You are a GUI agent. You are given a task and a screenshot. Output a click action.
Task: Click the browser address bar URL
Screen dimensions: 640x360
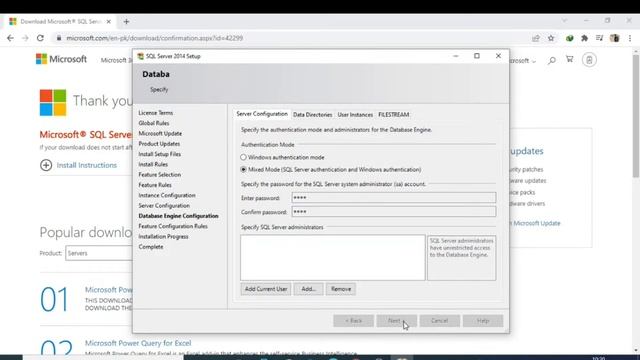click(x=155, y=38)
